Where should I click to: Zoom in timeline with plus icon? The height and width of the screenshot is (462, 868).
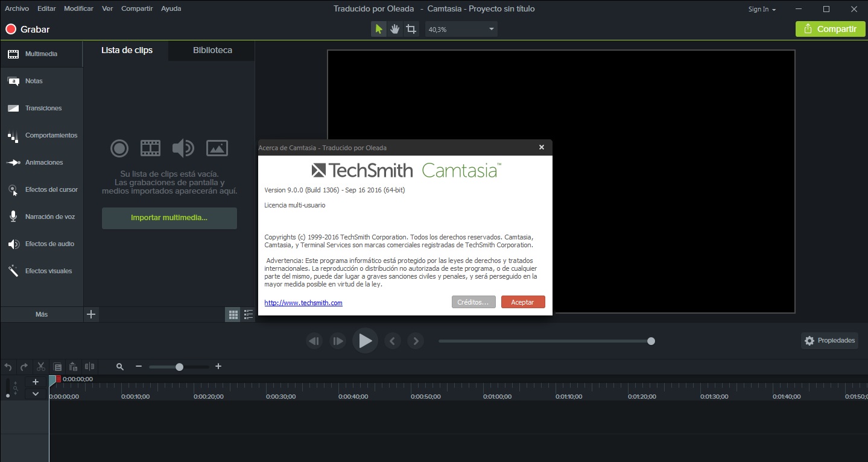218,367
